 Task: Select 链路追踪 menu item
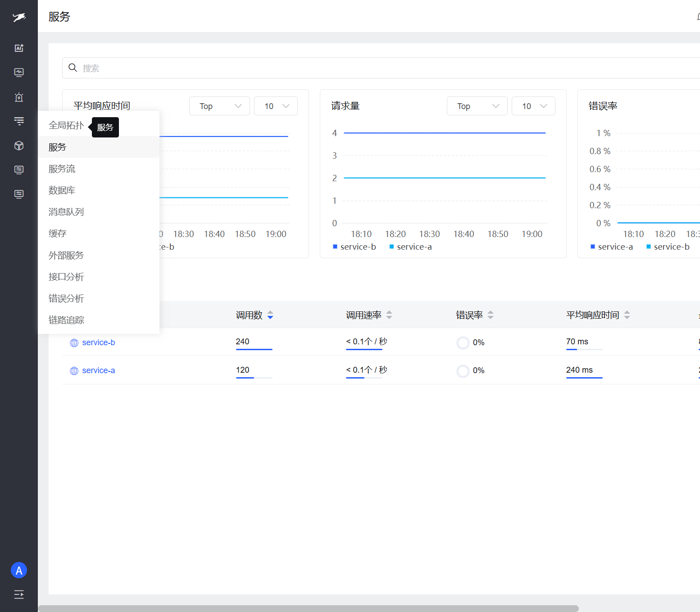(99, 320)
